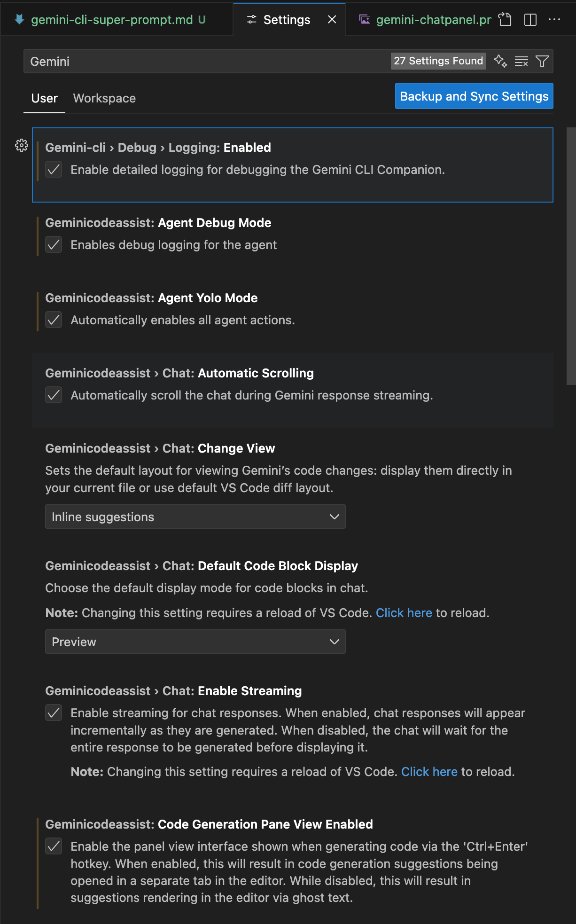Click the reload link under Default Code Block Display
This screenshot has width=576, height=924.
tap(404, 613)
